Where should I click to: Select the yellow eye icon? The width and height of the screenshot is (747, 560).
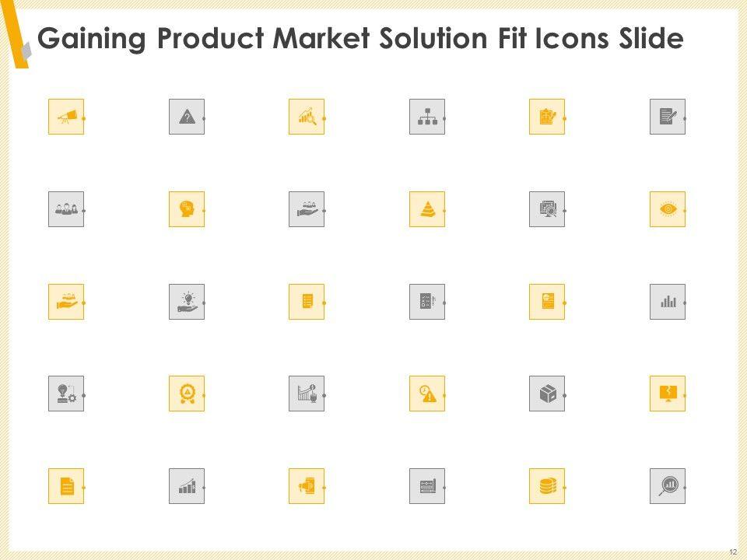point(668,209)
